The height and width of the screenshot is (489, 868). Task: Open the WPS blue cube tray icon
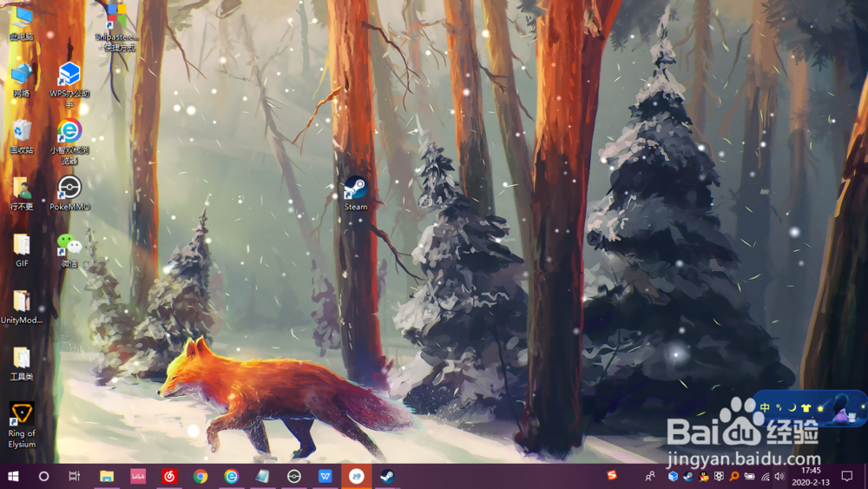point(673,476)
